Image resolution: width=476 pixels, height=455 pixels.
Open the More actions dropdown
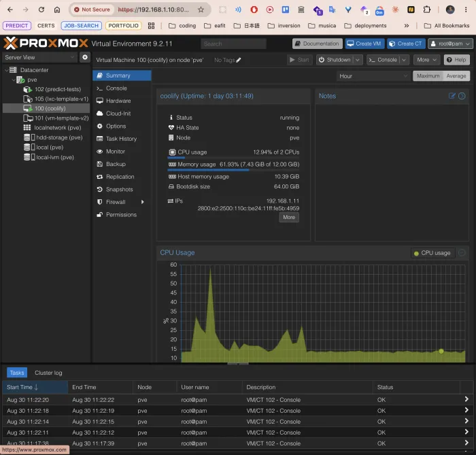[426, 60]
